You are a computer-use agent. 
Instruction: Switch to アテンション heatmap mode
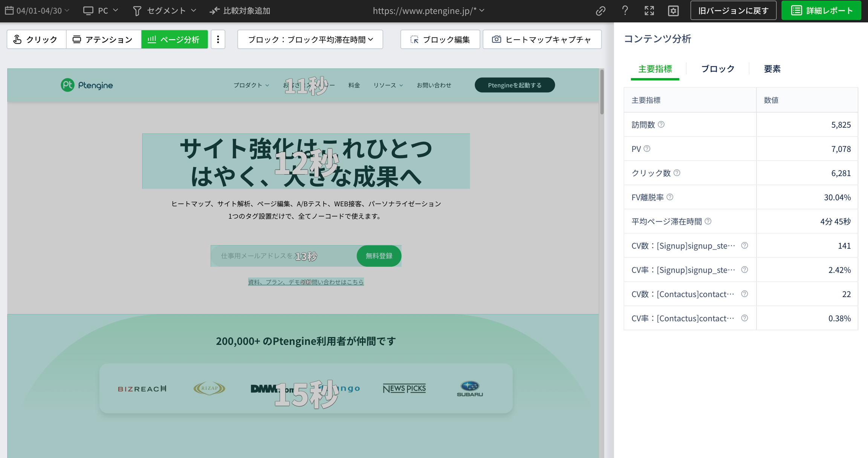pyautogui.click(x=103, y=39)
